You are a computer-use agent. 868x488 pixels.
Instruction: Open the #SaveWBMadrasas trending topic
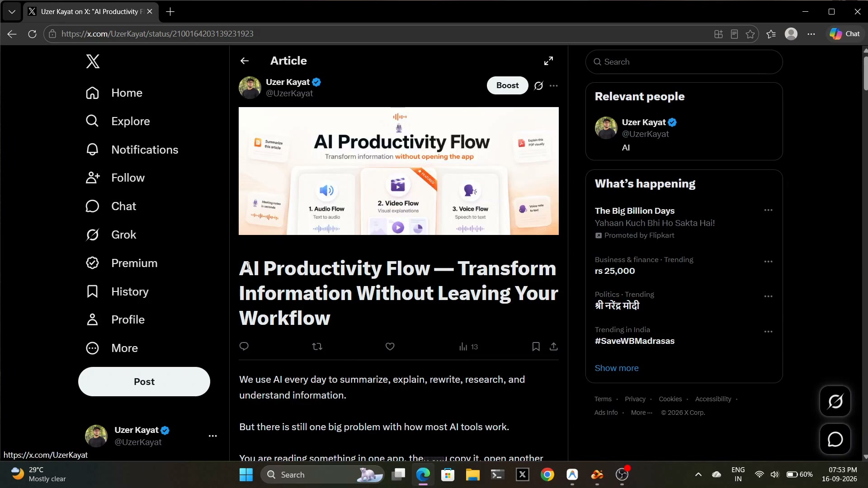point(634,341)
